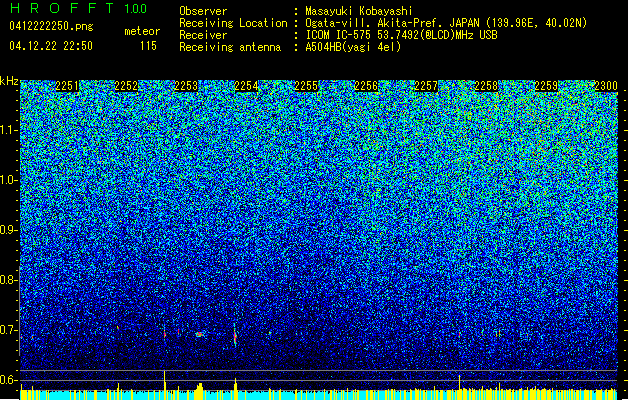Viewport: 629px width, 400px height.
Task: Click the Receiver value ICOM IC-575
Action: click(x=339, y=35)
